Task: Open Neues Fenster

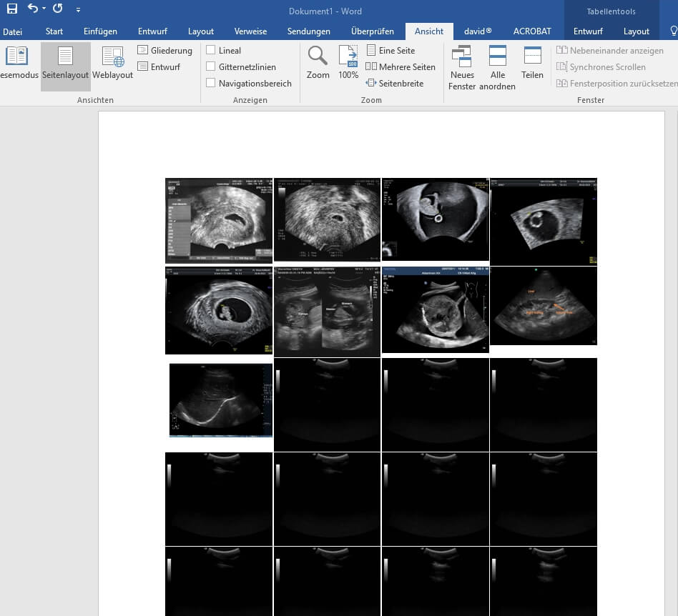Action: 462,69
